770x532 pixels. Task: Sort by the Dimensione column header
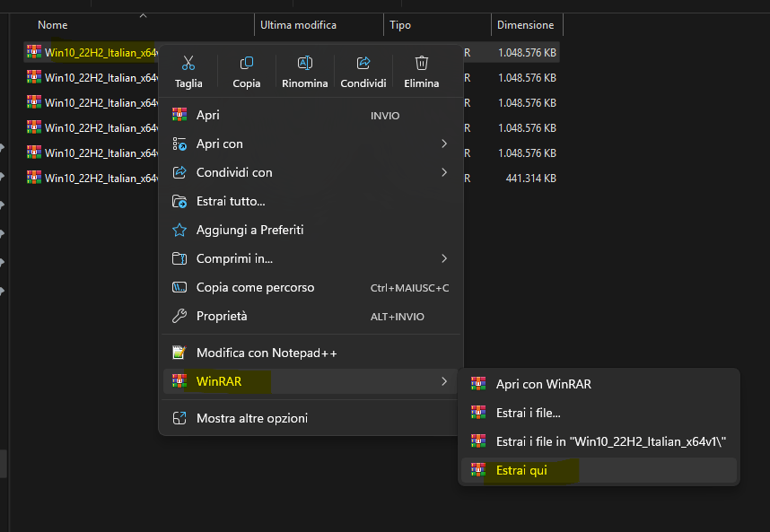pyautogui.click(x=525, y=25)
